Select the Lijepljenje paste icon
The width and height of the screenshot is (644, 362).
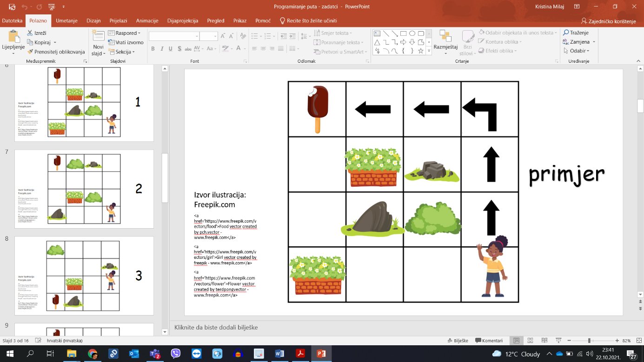point(13,36)
